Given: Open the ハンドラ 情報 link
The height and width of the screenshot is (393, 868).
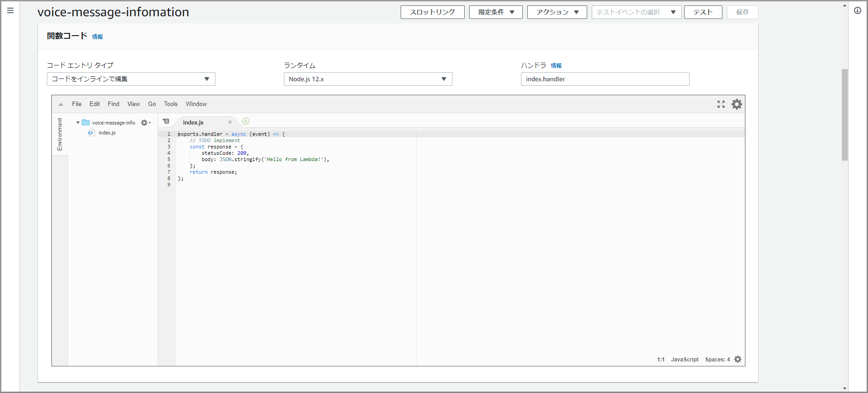Looking at the screenshot, I should [x=556, y=65].
